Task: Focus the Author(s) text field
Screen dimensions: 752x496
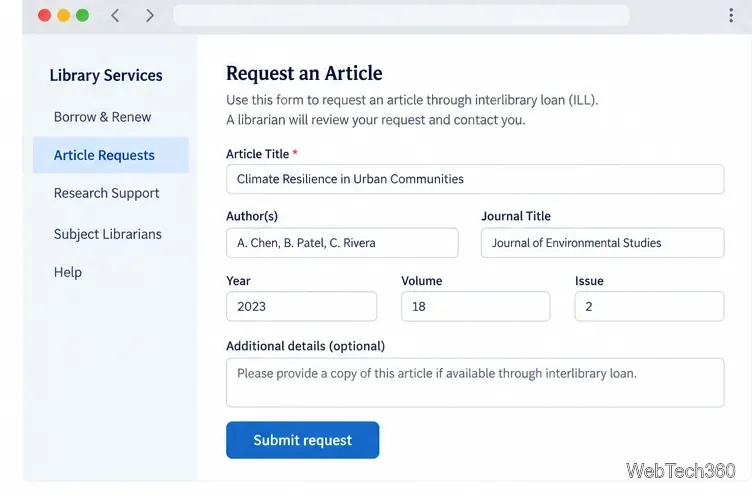Action: 342,243
